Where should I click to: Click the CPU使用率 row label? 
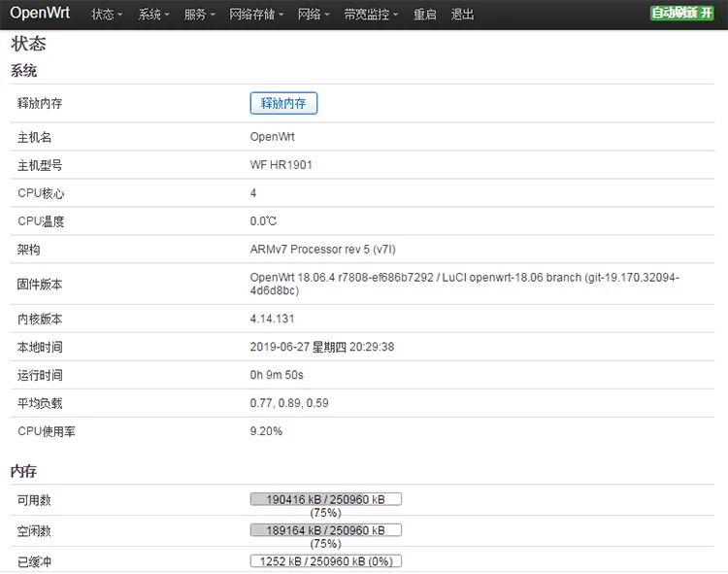click(x=46, y=431)
